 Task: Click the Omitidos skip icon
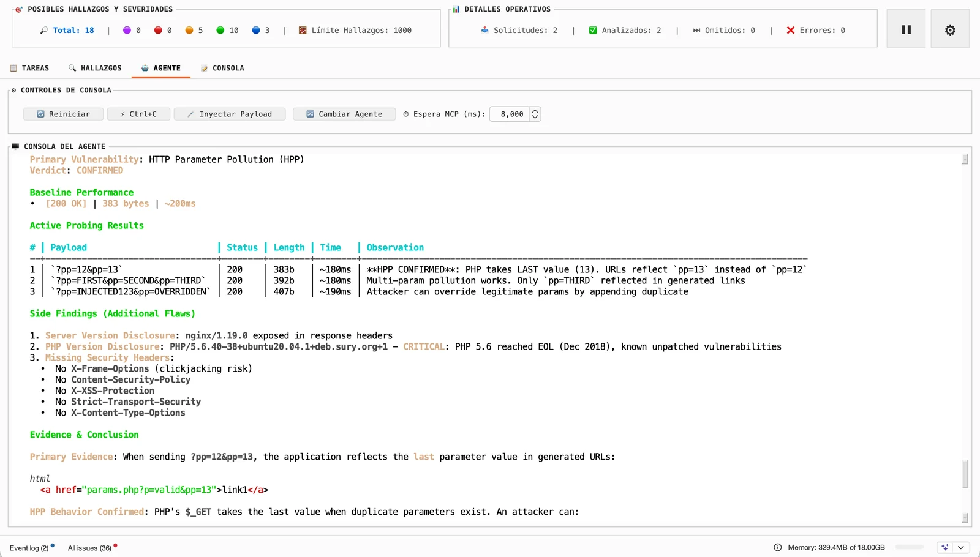point(696,30)
